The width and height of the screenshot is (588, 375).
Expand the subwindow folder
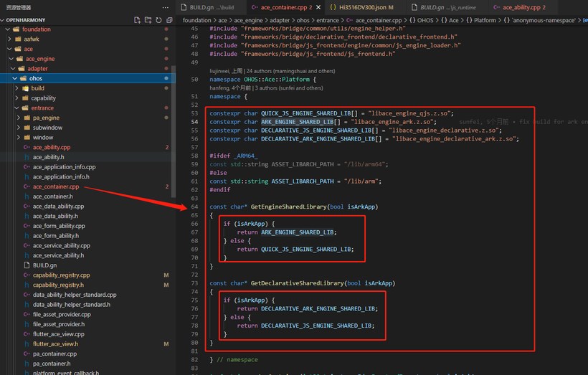click(x=19, y=128)
